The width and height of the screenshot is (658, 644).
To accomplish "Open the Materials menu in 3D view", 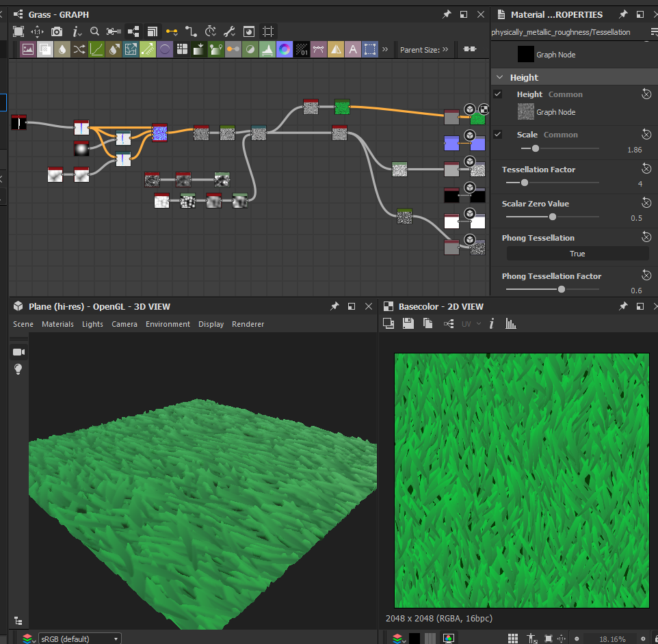I will click(x=57, y=324).
